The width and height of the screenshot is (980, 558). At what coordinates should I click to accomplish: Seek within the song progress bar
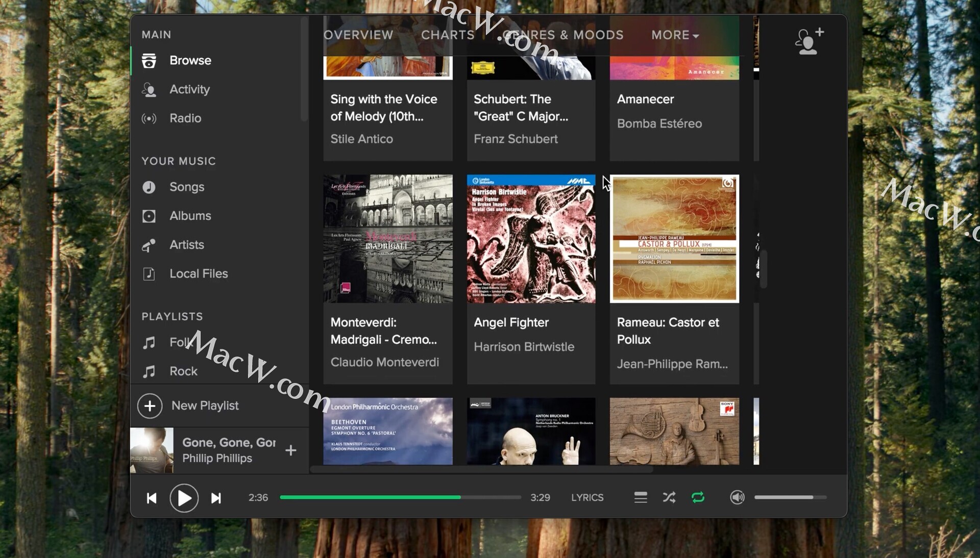(x=400, y=497)
